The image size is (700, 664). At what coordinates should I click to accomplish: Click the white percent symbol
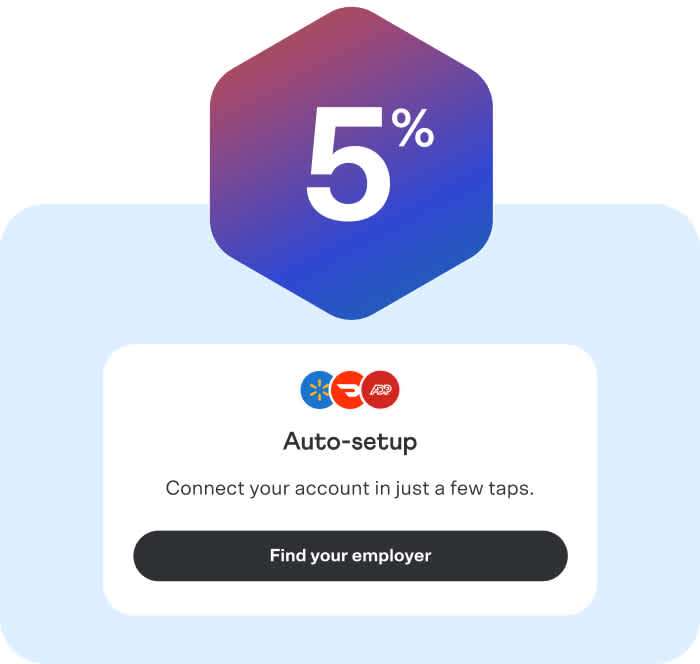click(412, 128)
